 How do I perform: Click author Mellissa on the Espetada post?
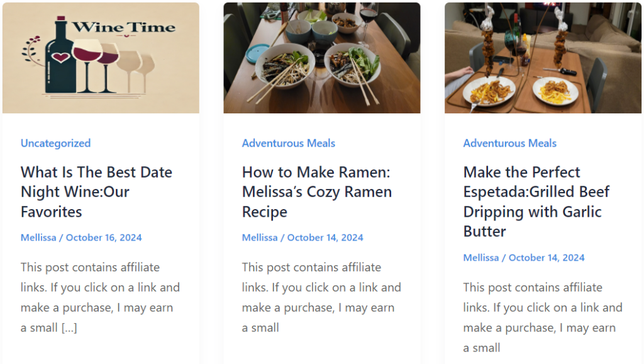481,258
